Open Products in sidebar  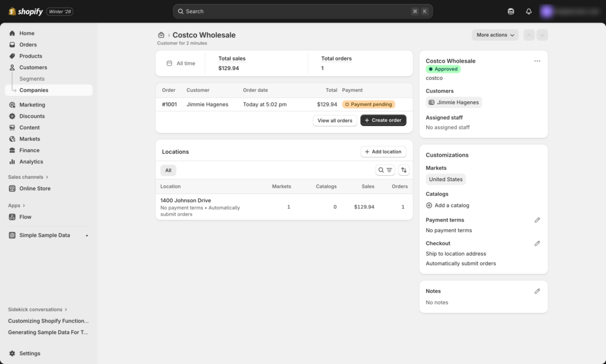coord(49,56)
